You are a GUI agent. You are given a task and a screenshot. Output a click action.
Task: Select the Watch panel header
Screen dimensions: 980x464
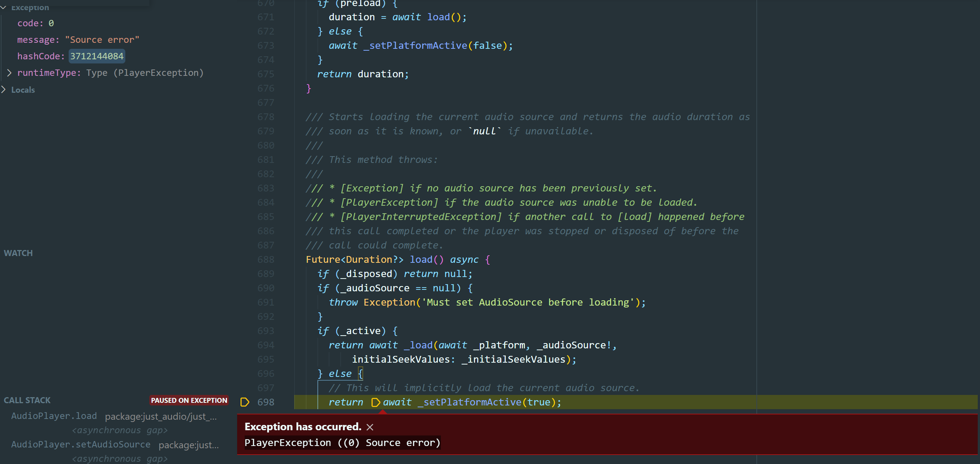[18, 253]
